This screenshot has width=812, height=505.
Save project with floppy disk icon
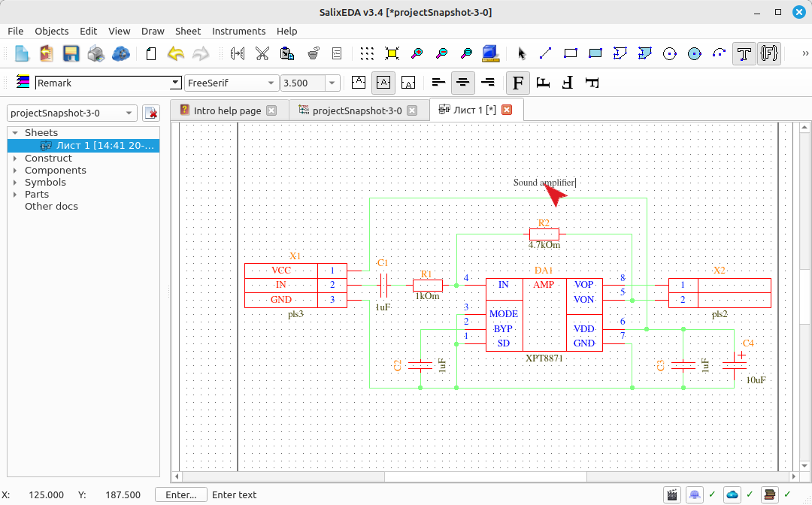tap(71, 53)
